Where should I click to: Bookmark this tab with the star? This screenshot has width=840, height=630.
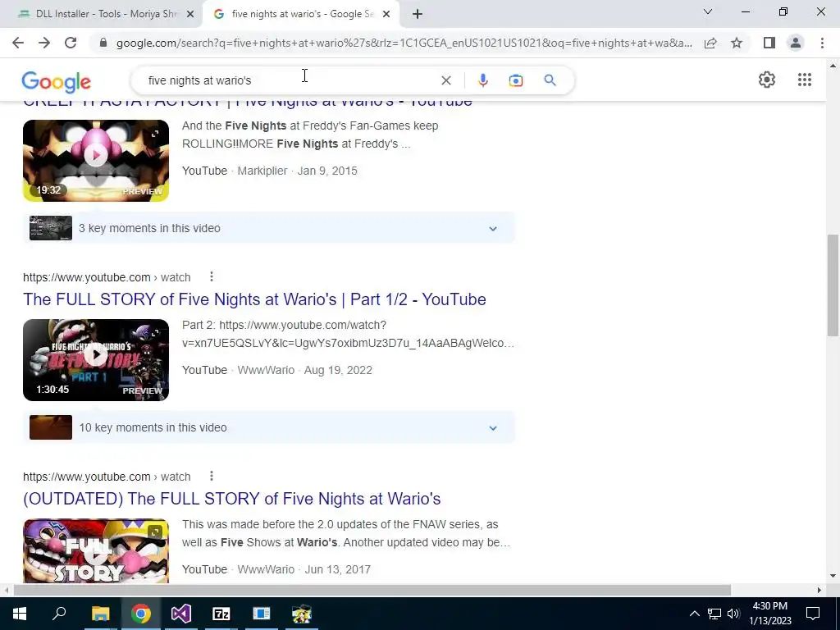click(737, 43)
